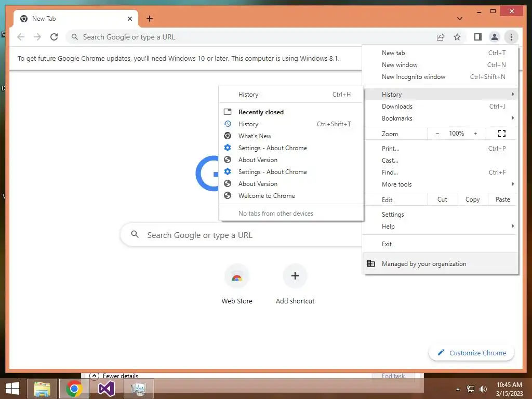Select New tab in Chrome menu
Screen dimensions: 532x399
click(441, 53)
